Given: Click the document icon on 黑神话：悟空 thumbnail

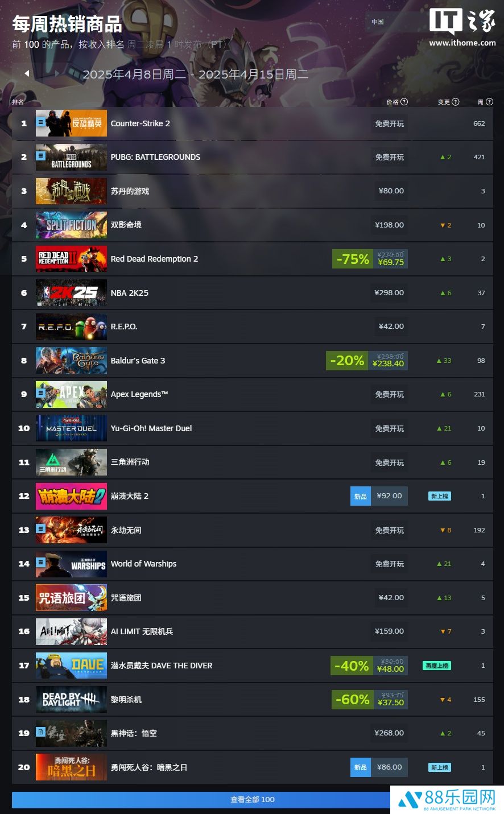Looking at the screenshot, I should (40, 732).
